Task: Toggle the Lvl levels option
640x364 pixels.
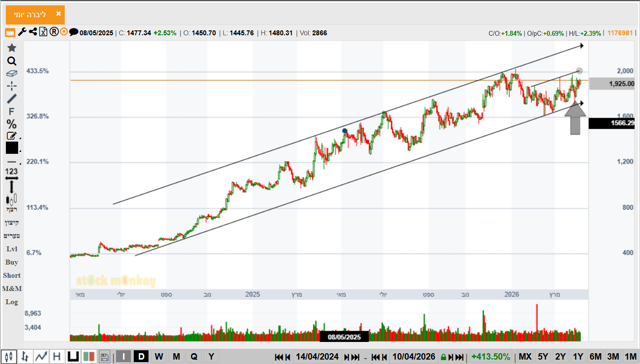Action: coord(12,249)
